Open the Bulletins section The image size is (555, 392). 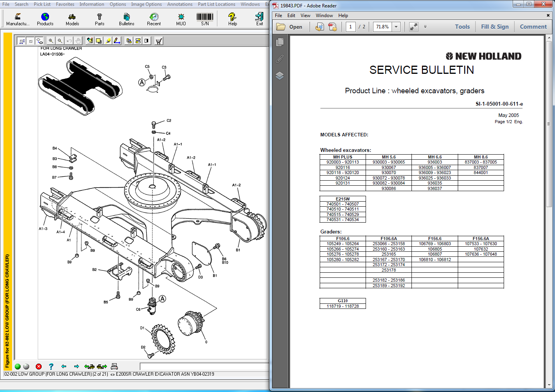(126, 19)
